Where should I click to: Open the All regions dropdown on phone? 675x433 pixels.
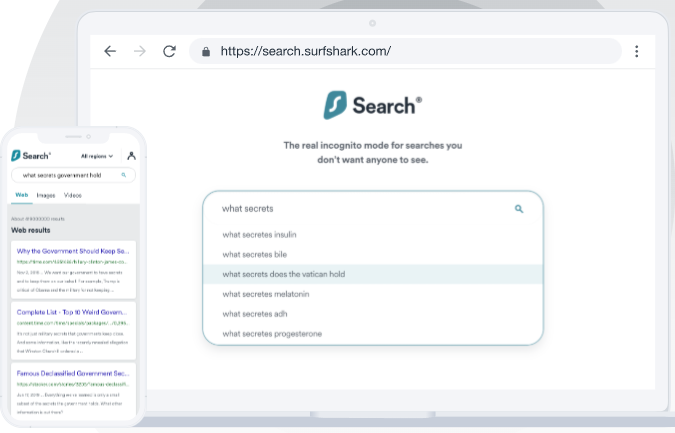coord(97,156)
